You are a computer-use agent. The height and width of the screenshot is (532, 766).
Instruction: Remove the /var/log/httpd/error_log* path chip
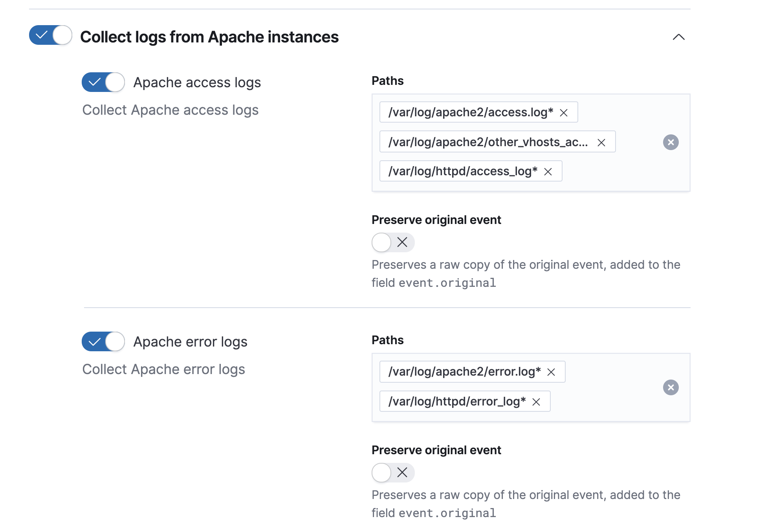click(536, 402)
